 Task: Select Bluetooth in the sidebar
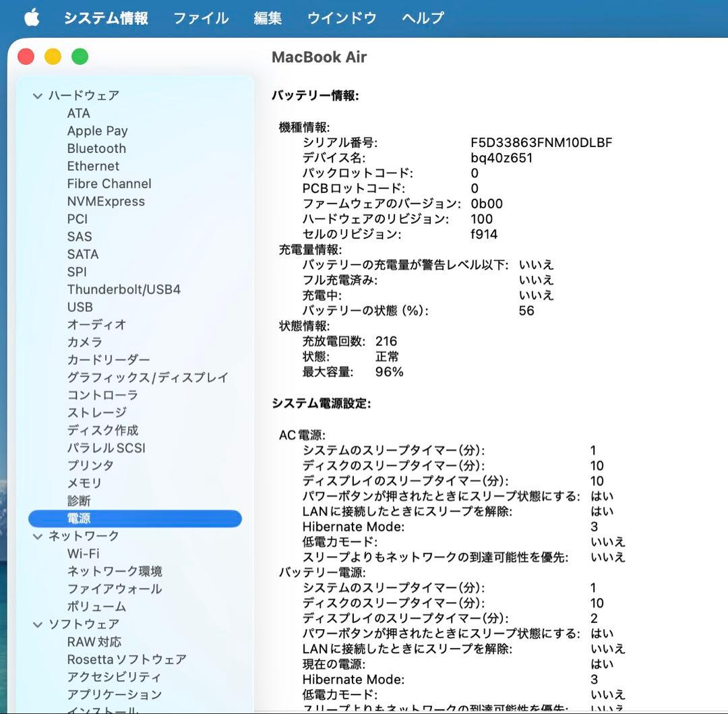96,148
